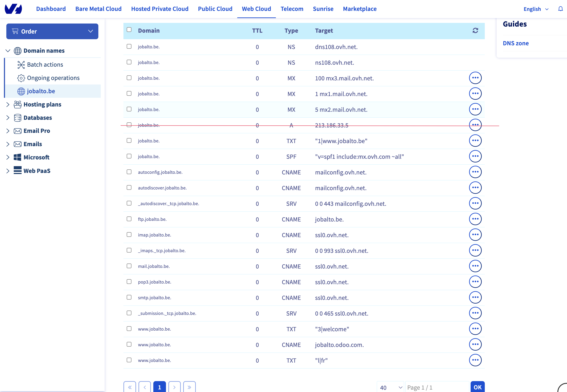Open the English language dropdown
The image size is (567, 392).
536,9
